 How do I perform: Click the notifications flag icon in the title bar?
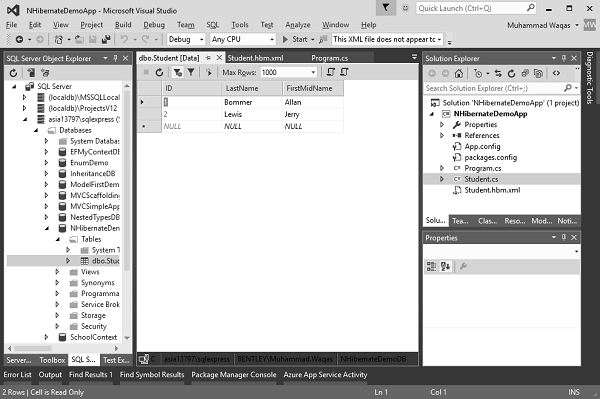pyautogui.click(x=386, y=8)
